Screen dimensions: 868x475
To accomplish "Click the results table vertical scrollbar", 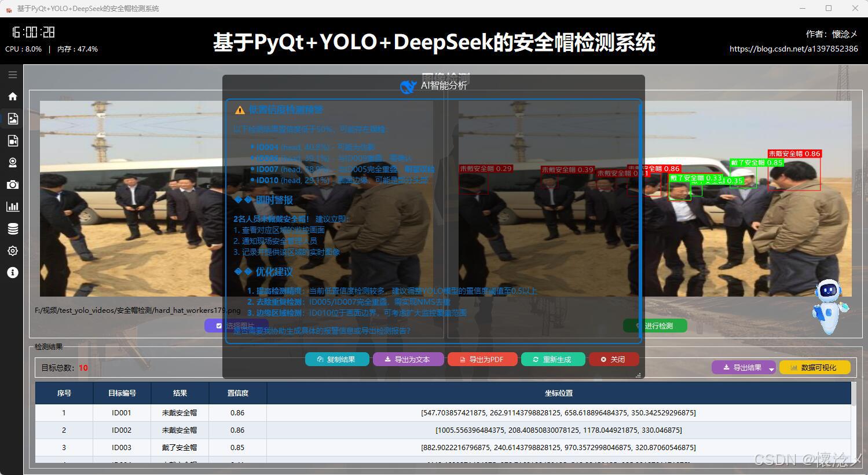I will click(854, 422).
